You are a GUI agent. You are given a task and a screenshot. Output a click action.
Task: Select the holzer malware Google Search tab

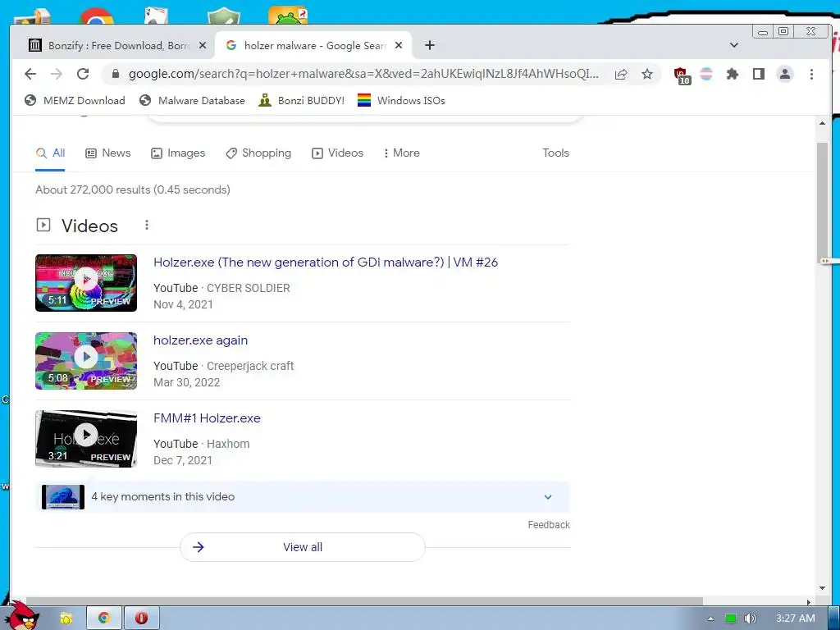(x=313, y=46)
